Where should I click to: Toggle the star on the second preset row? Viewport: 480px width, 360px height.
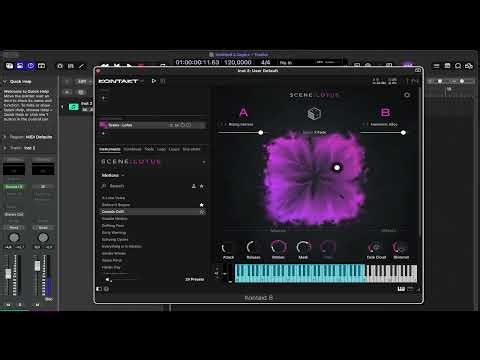pyautogui.click(x=201, y=205)
